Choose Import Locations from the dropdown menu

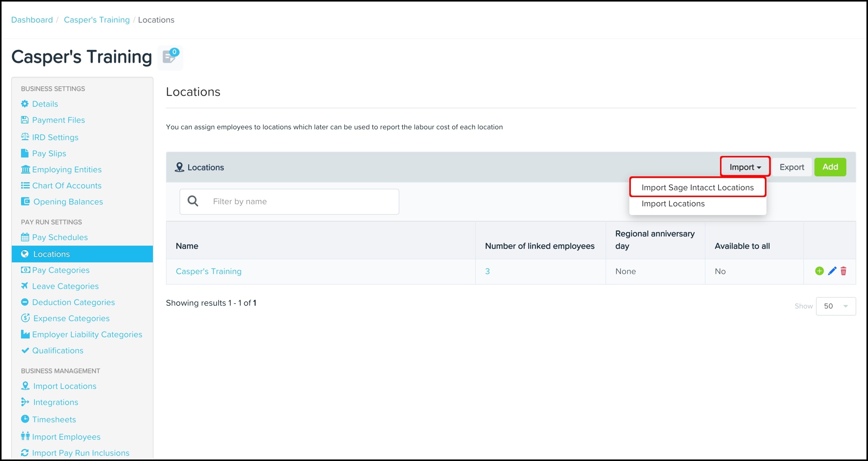pyautogui.click(x=673, y=204)
